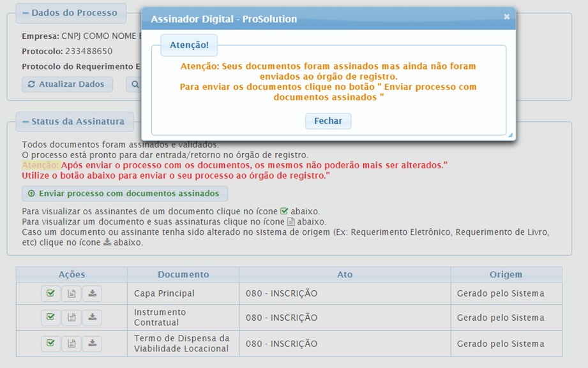Click the Fechar button in dialog
This screenshot has width=588, height=368.
click(x=328, y=121)
